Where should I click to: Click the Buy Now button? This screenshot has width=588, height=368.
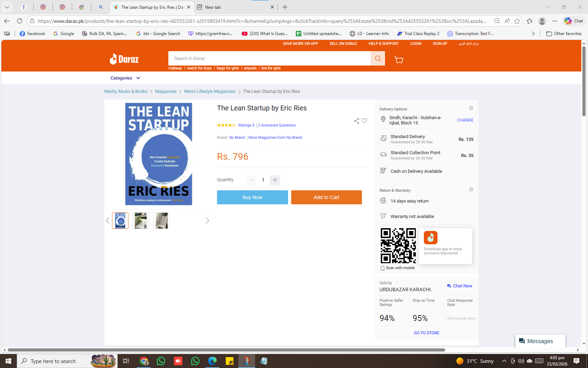pos(252,197)
